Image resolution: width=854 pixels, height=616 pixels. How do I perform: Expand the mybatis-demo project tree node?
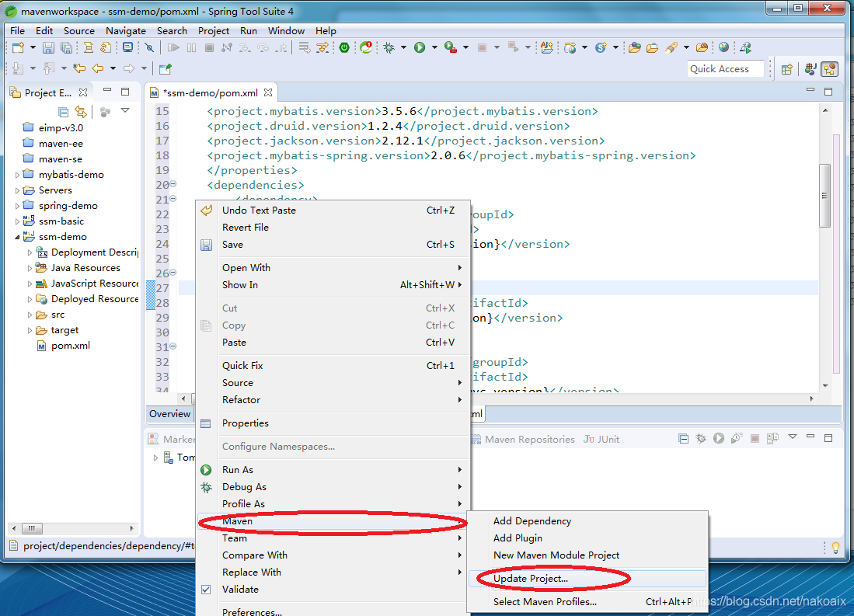tap(18, 175)
